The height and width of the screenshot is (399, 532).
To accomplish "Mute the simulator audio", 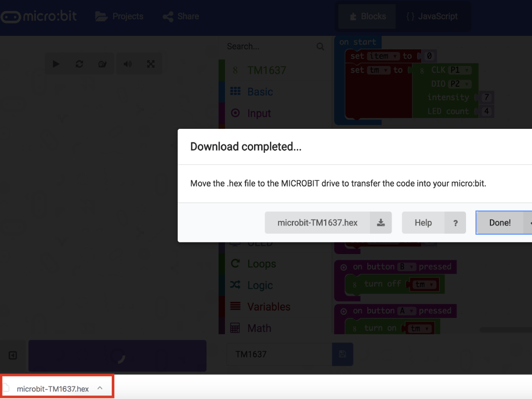I will pos(128,64).
